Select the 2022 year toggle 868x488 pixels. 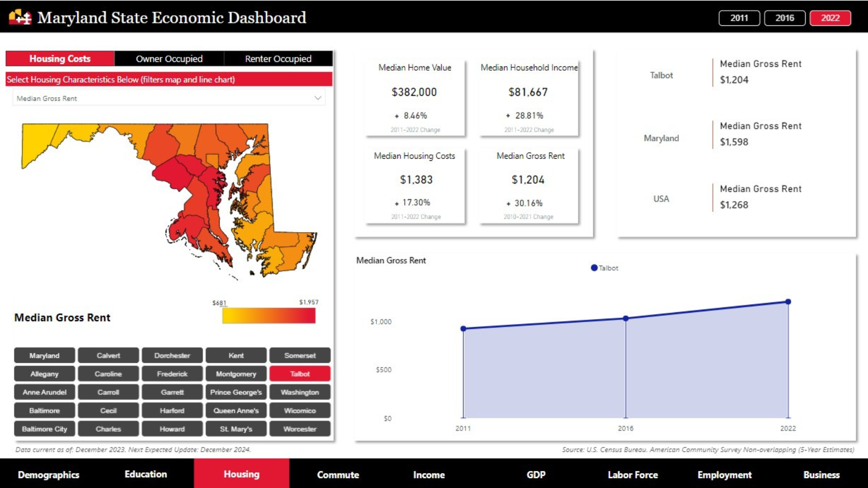[x=830, y=18]
